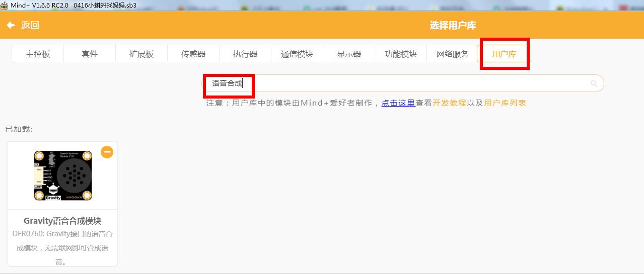Viewport: 644px width, 275px height.
Task: Click the DFR0760 module description text
Action: coord(62,248)
